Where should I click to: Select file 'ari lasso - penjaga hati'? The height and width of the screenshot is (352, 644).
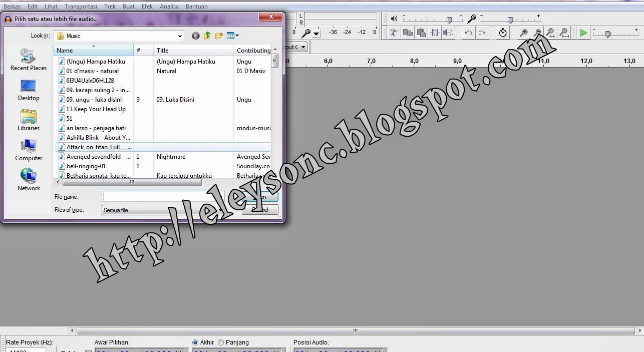pyautogui.click(x=96, y=128)
